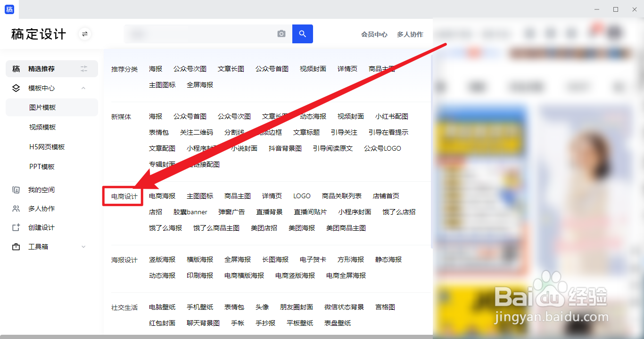Click the camera icon for image search
The height and width of the screenshot is (339, 644).
[x=281, y=33]
